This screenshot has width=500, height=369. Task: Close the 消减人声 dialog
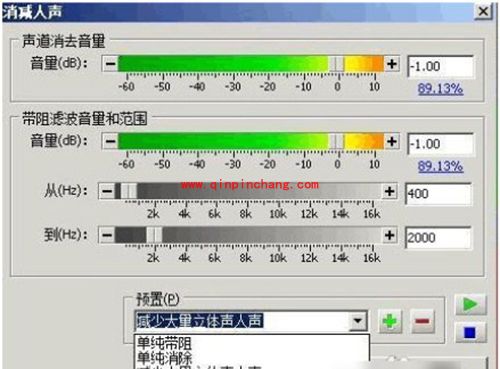483,12
